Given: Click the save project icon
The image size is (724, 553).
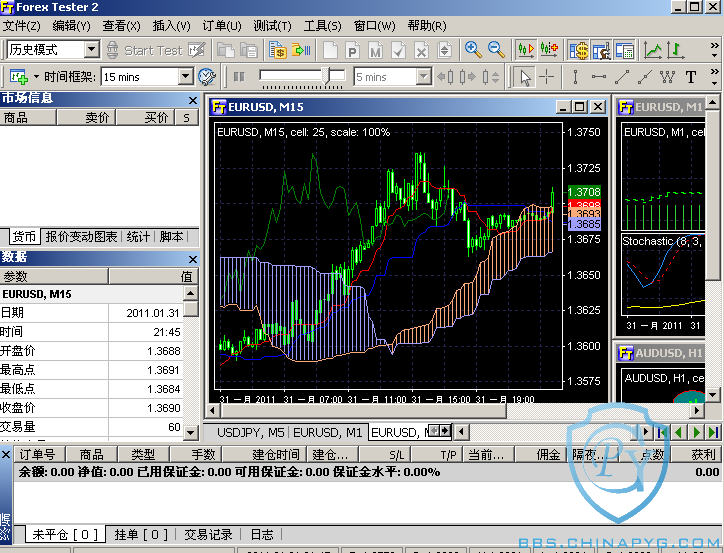Looking at the screenshot, I should tap(248, 50).
